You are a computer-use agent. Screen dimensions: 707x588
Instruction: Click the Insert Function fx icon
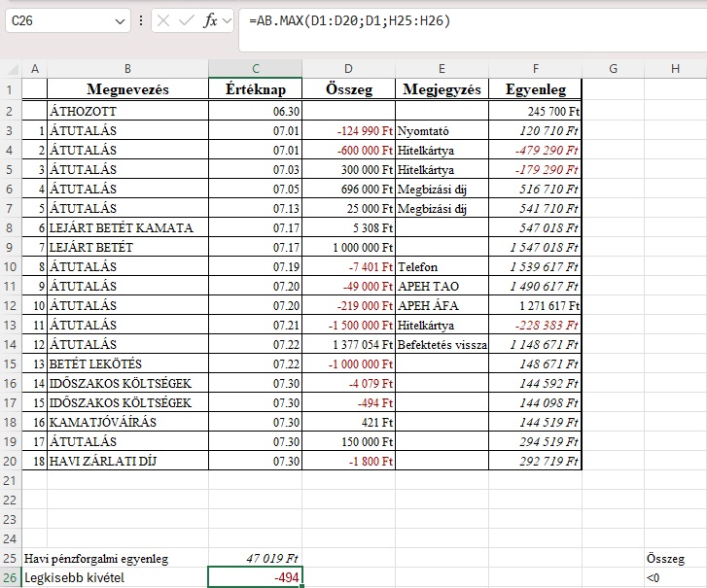pos(210,20)
